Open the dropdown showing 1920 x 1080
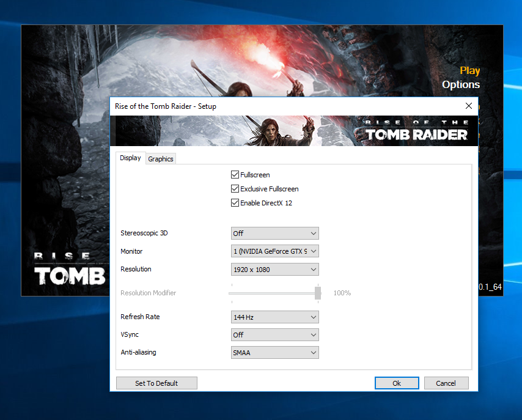522x420 pixels. coord(274,270)
